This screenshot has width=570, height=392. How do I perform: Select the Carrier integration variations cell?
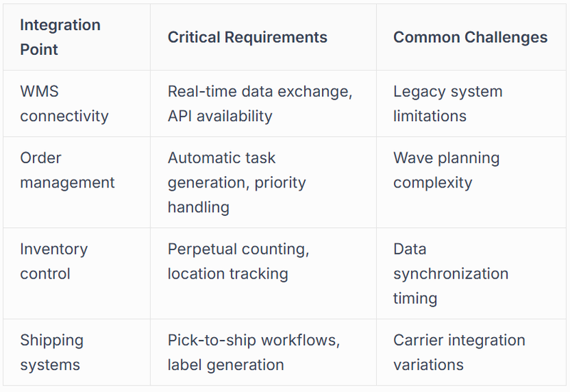point(471,352)
